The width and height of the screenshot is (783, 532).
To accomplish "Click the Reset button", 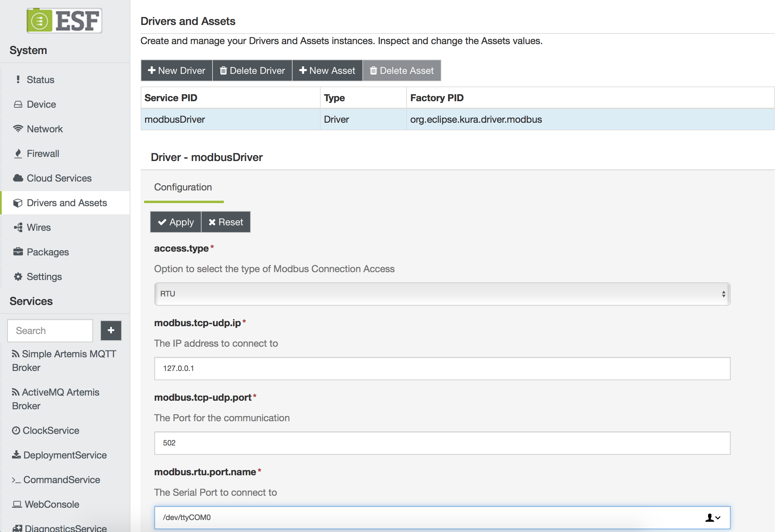I will click(226, 222).
